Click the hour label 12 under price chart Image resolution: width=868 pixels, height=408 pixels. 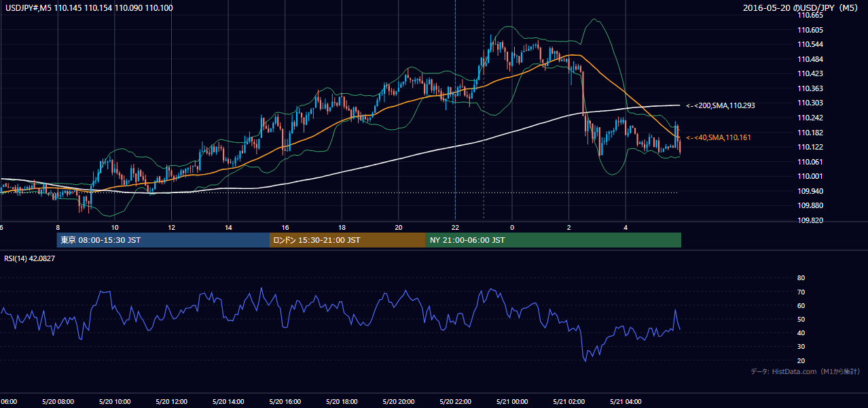[171, 227]
